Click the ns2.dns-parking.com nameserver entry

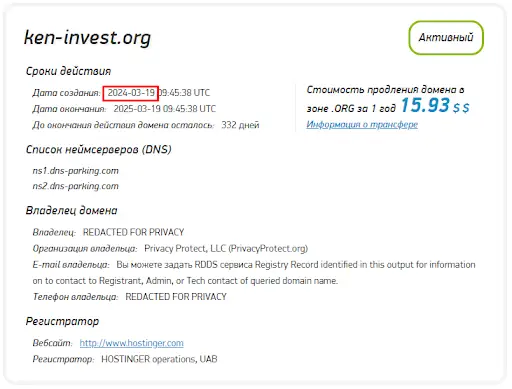(75, 186)
